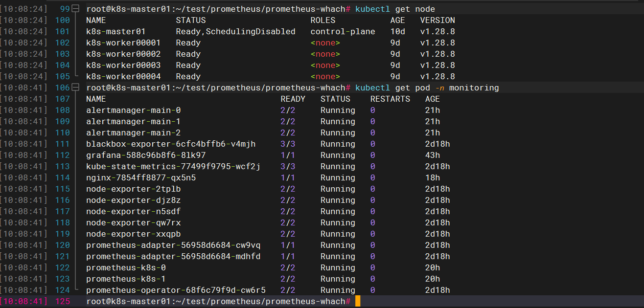644x308 pixels.
Task: Click the control-plane role text
Action: pos(343,31)
